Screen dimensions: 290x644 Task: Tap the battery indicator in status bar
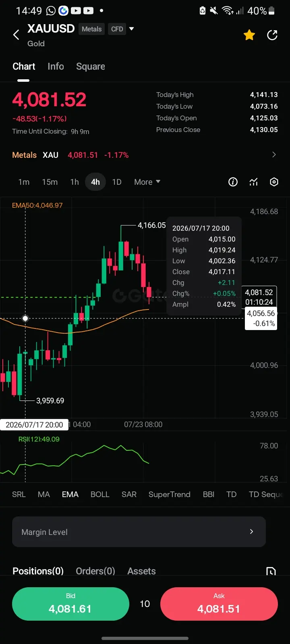click(x=272, y=11)
